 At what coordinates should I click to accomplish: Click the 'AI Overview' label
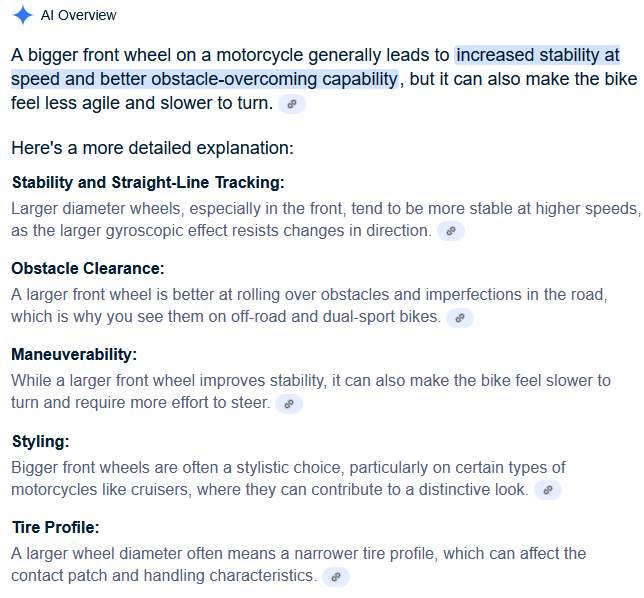(x=78, y=15)
